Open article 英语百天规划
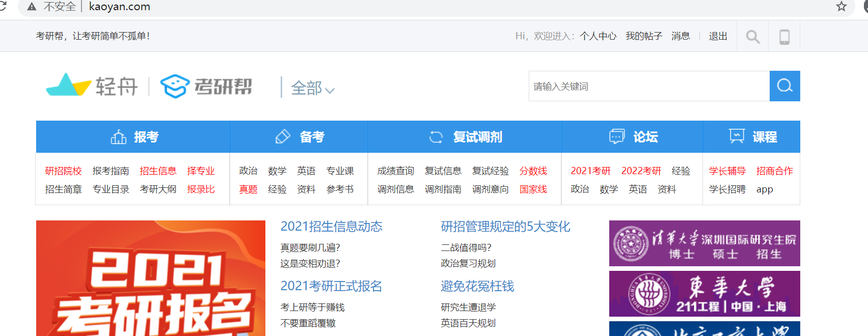Image resolution: width=868 pixels, height=336 pixels. click(x=468, y=323)
